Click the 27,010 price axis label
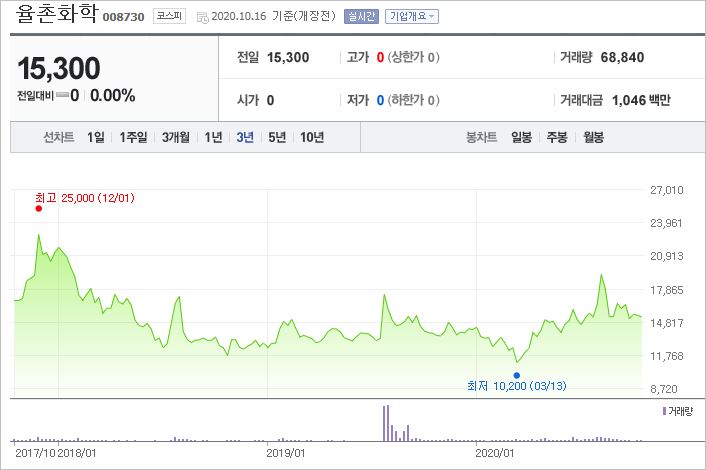Screen dimensions: 706x470 666,190
